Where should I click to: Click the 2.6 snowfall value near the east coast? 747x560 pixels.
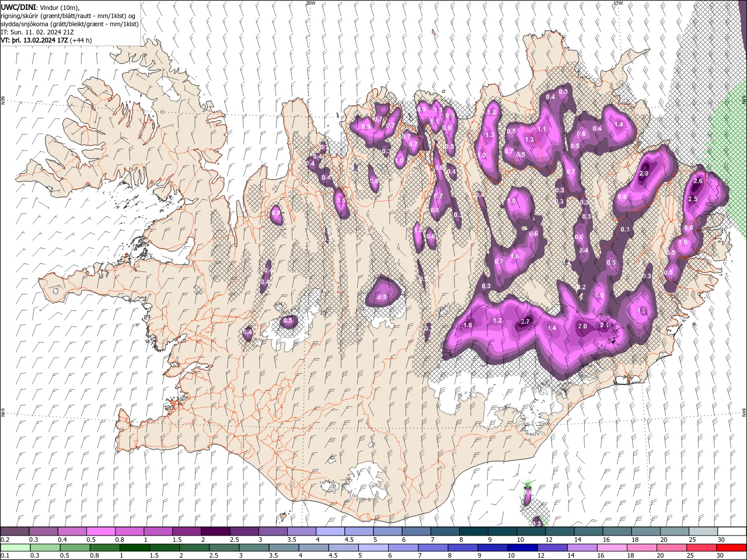tap(697, 181)
